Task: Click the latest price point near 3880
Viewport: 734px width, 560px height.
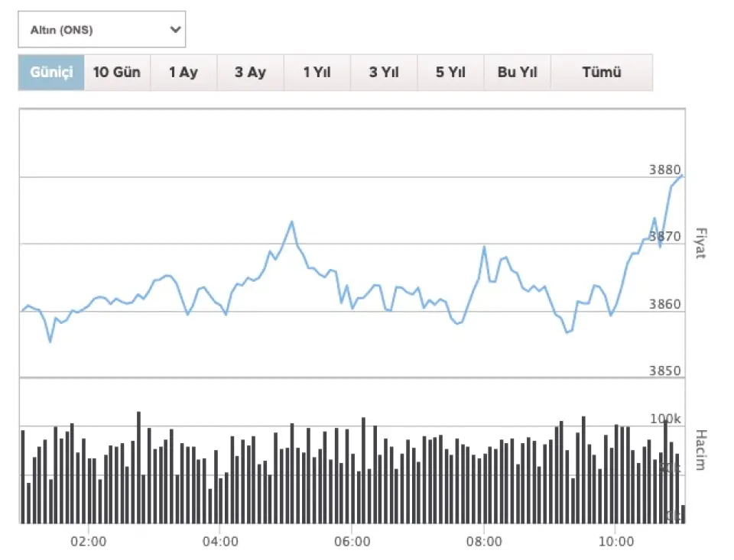Action: coord(680,176)
